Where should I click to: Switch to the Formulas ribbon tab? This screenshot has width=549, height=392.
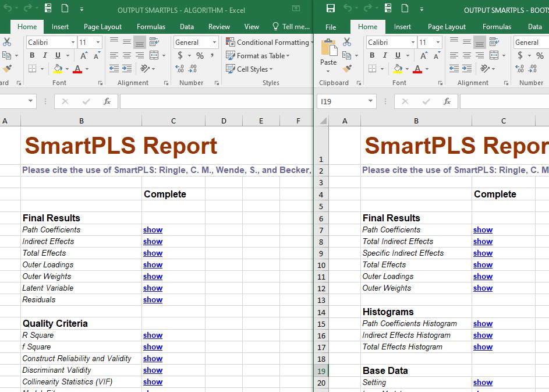point(151,26)
